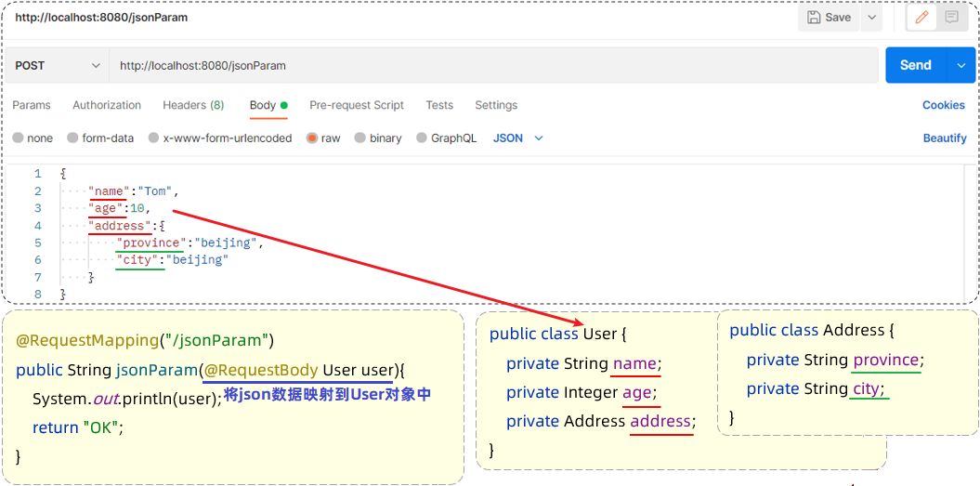The width and height of the screenshot is (980, 486).
Task: Click the comments icon
Action: [951, 18]
